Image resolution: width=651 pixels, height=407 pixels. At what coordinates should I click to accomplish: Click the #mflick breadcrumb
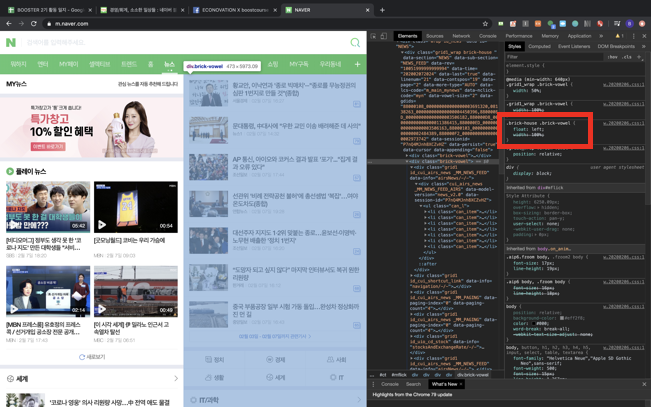coord(399,375)
